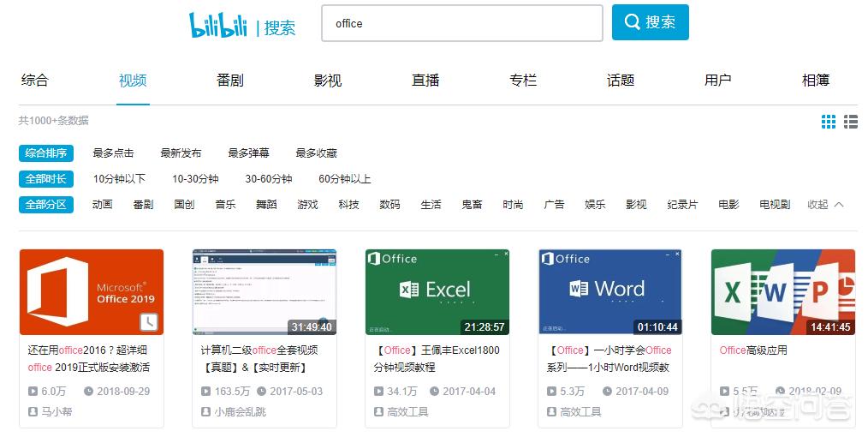
Task: Filter by 电视剧 category
Action: pyautogui.click(x=775, y=205)
